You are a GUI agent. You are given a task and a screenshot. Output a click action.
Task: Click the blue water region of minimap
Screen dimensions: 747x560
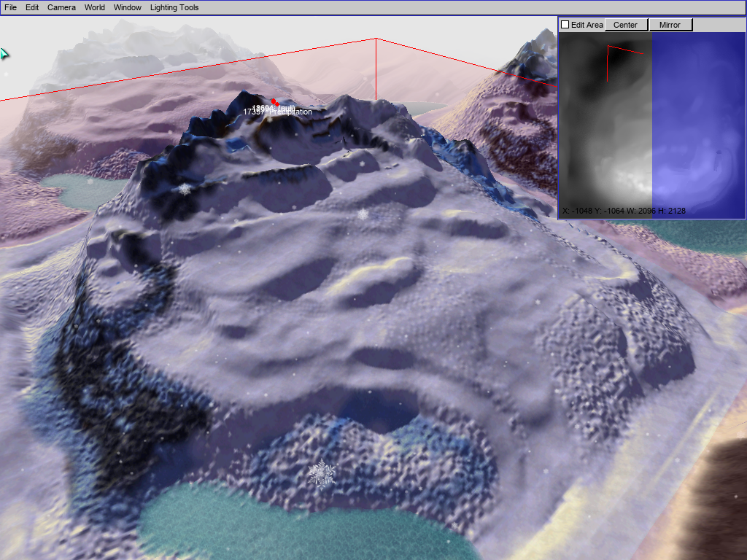pos(698,124)
